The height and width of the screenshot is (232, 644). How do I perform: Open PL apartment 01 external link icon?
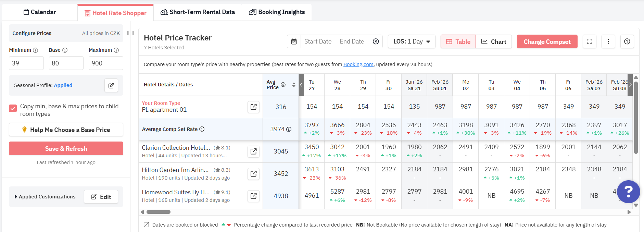click(253, 107)
